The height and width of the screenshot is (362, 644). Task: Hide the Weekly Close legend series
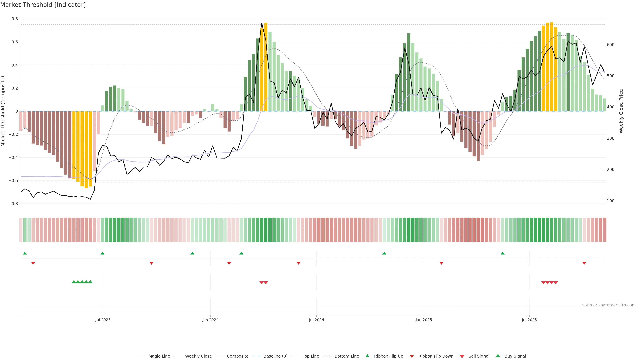pyautogui.click(x=198, y=356)
